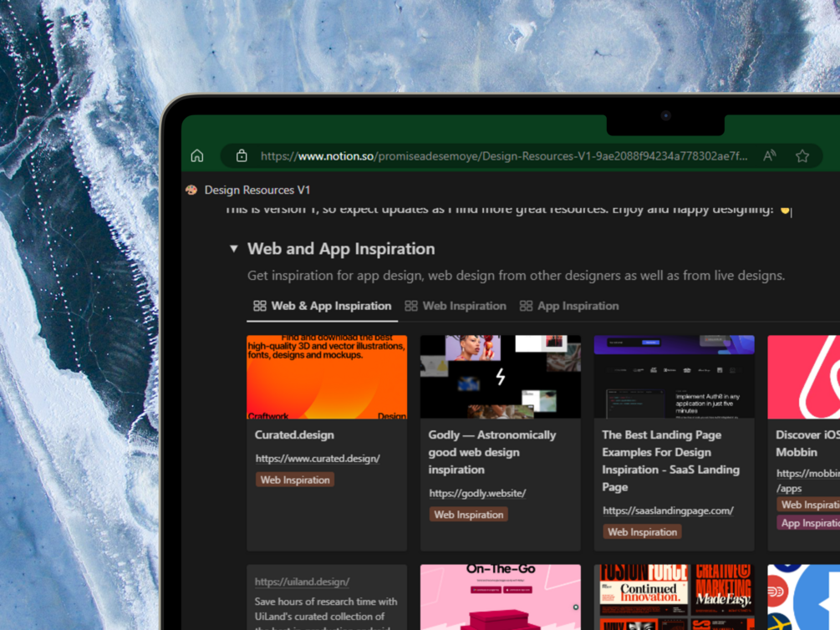This screenshot has height=630, width=840.
Task: Collapse the Web and App Inspiration toggle
Action: coord(233,248)
